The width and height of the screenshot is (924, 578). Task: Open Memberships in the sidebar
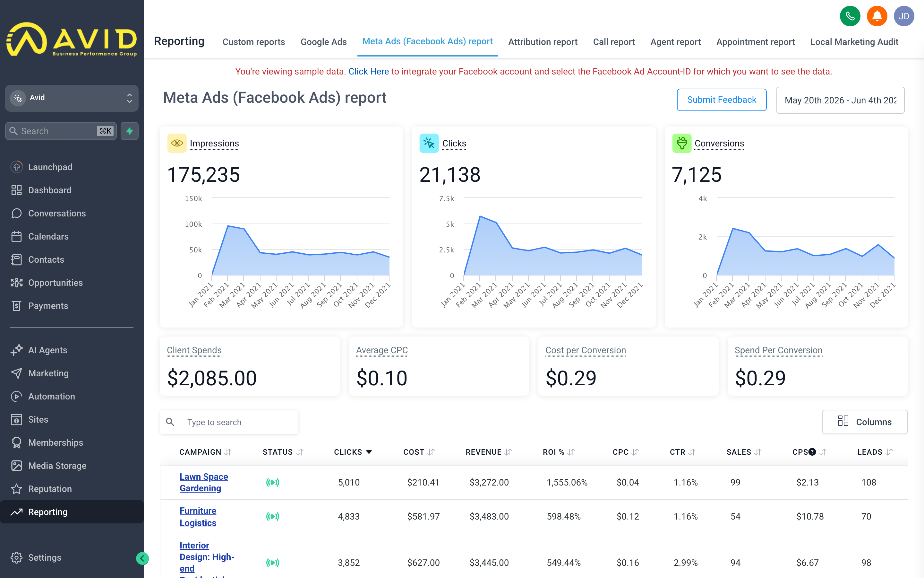(x=72, y=442)
